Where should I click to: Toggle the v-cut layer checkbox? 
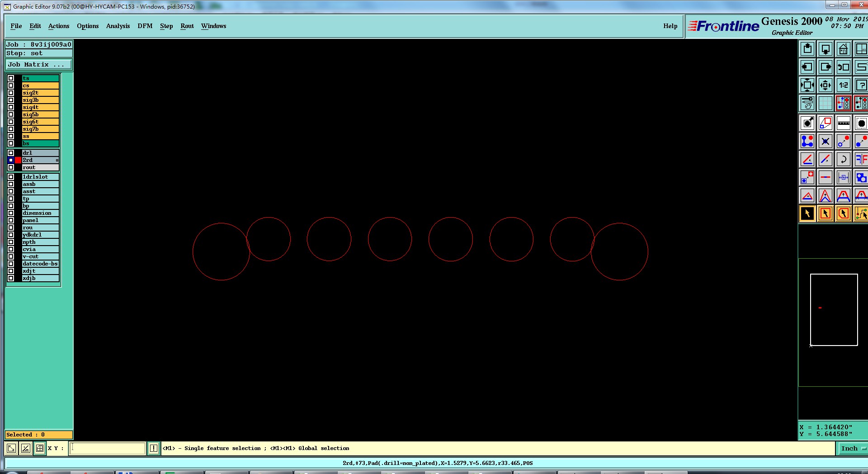[11, 256]
